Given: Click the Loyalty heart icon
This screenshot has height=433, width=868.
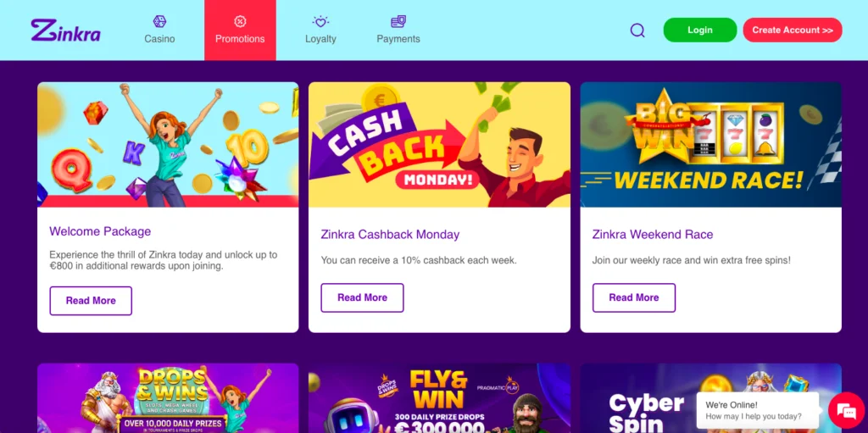Looking at the screenshot, I should (320, 21).
